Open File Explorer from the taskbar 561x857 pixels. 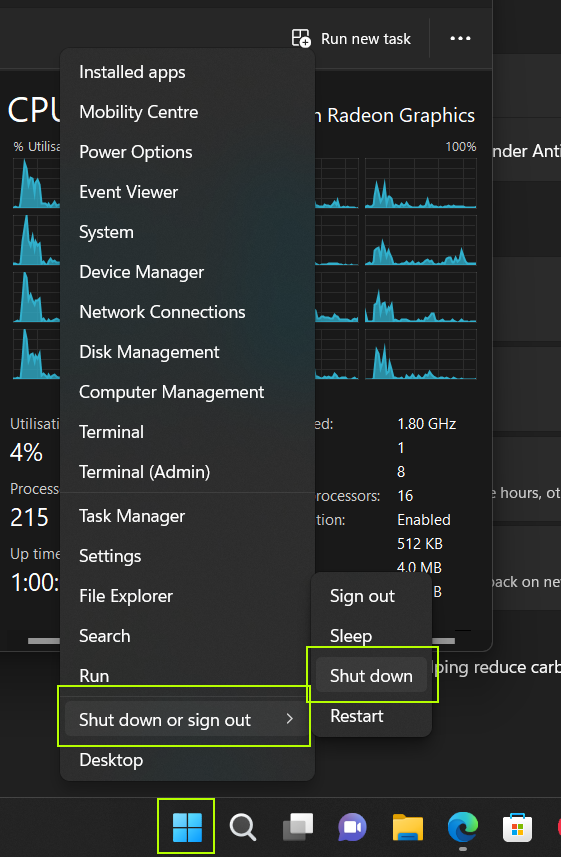pyautogui.click(x=408, y=827)
